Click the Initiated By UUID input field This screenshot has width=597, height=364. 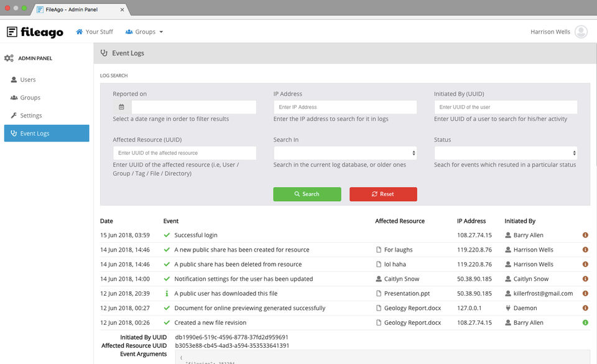[x=506, y=107]
